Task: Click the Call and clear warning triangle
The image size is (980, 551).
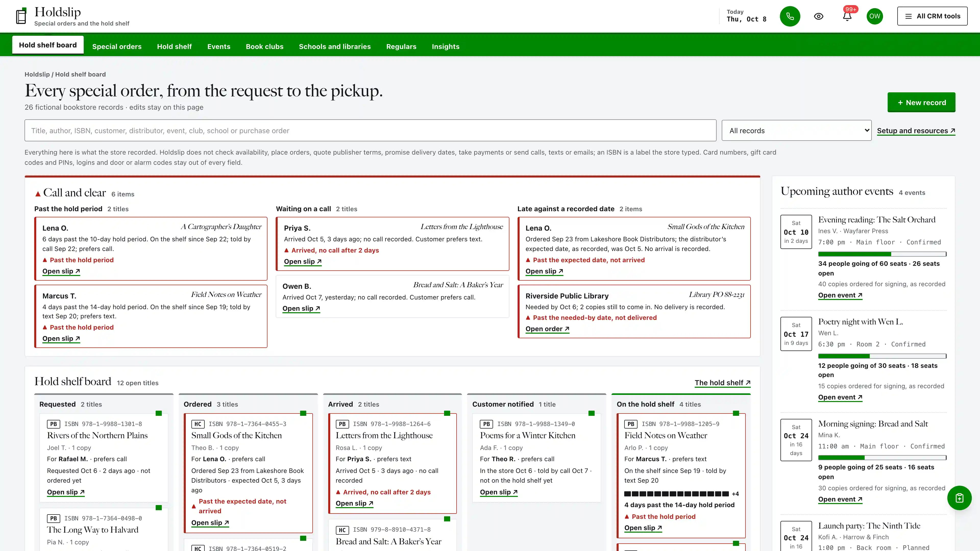Action: point(38,194)
